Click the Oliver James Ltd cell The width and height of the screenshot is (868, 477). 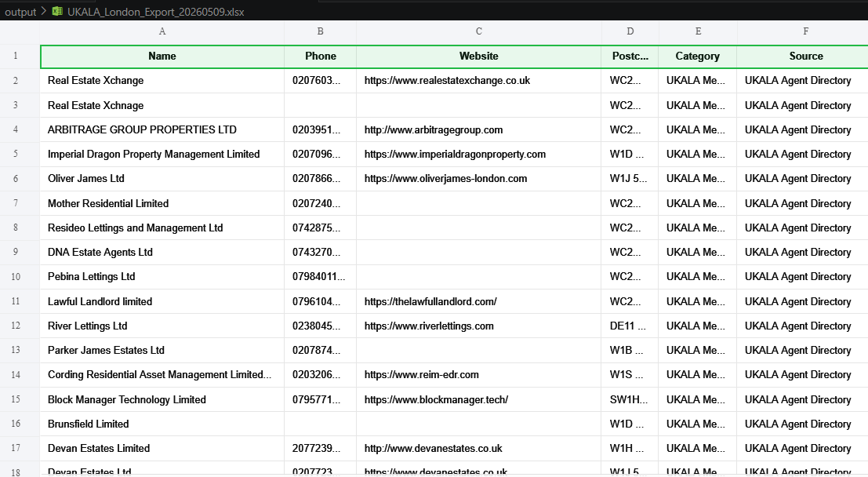point(162,178)
